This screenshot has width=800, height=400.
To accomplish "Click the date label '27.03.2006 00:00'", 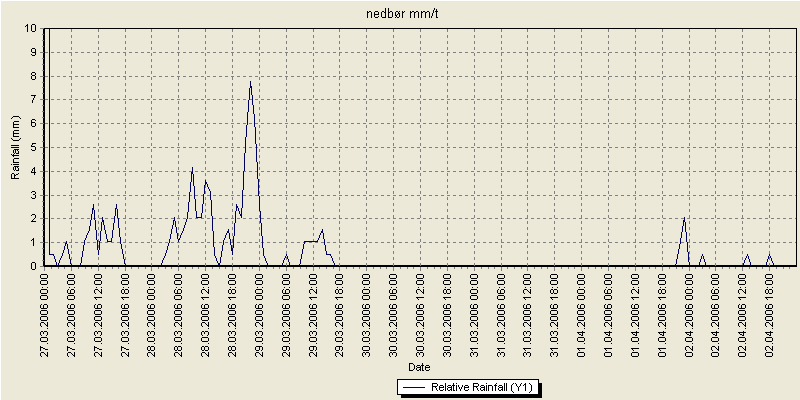I will tap(45, 314).
